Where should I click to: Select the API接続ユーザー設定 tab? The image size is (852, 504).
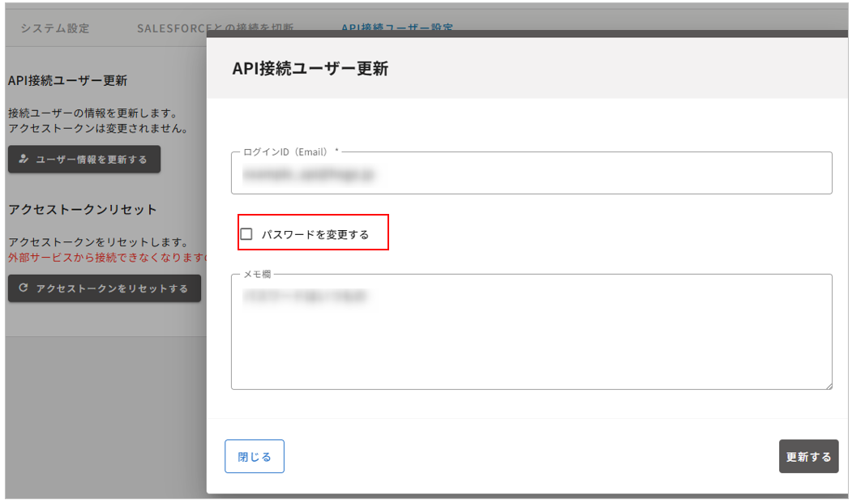(396, 28)
